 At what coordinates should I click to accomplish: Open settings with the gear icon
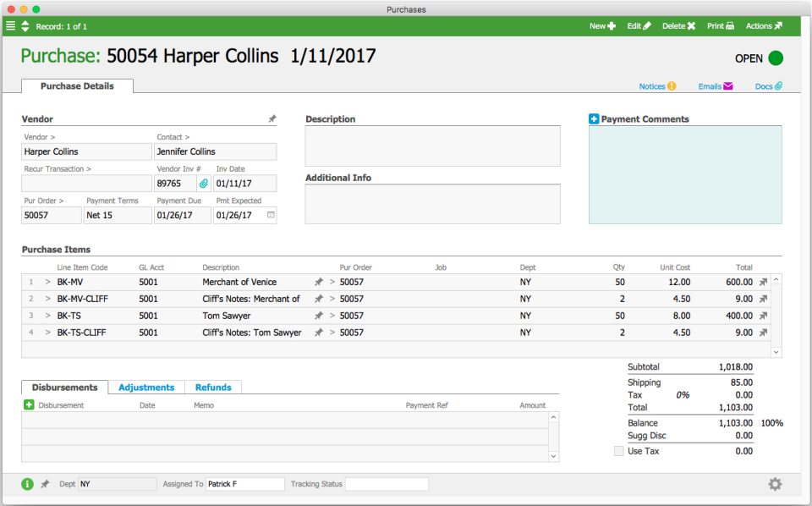775,483
